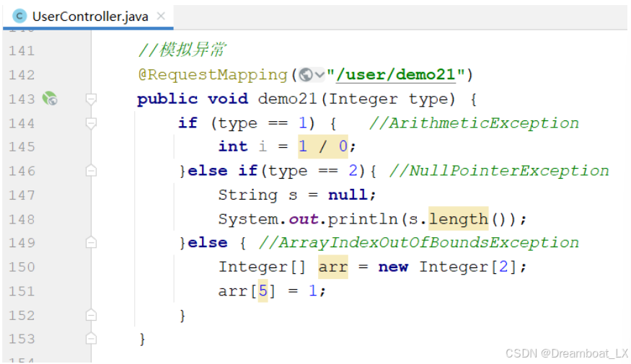Viewport: 631px width, 364px height.
Task: Toggle fold marker at line 149
Action: (92, 242)
